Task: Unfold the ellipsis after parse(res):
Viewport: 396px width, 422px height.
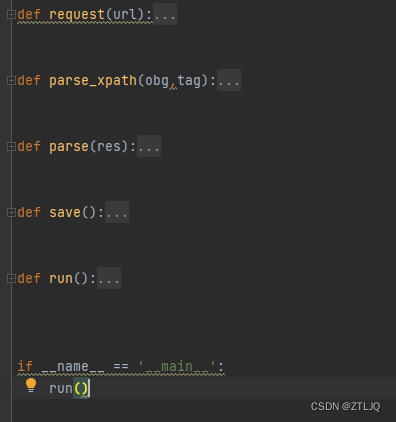Action: pyautogui.click(x=149, y=146)
